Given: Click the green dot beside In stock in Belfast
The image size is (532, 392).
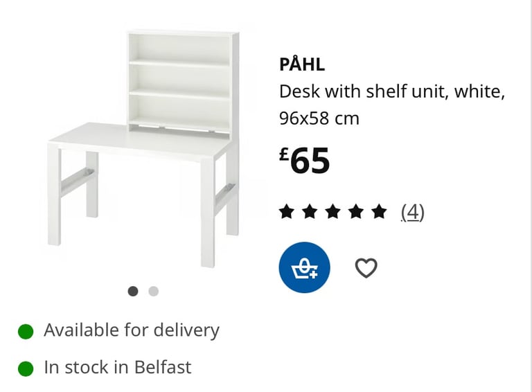Looking at the screenshot, I should (x=26, y=368).
